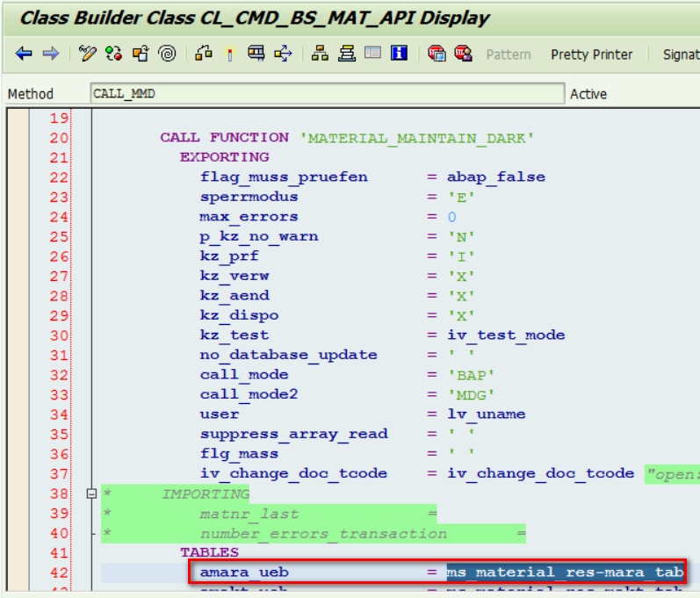Screen dimensions: 700x598
Task: Activate object using the magic wand icon
Action: click(230, 54)
